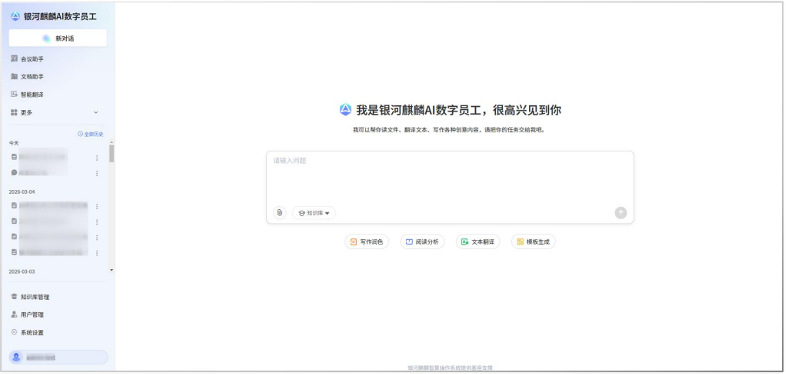The height and width of the screenshot is (374, 786).
Task: Click the 全部历史 link
Action: click(x=90, y=134)
